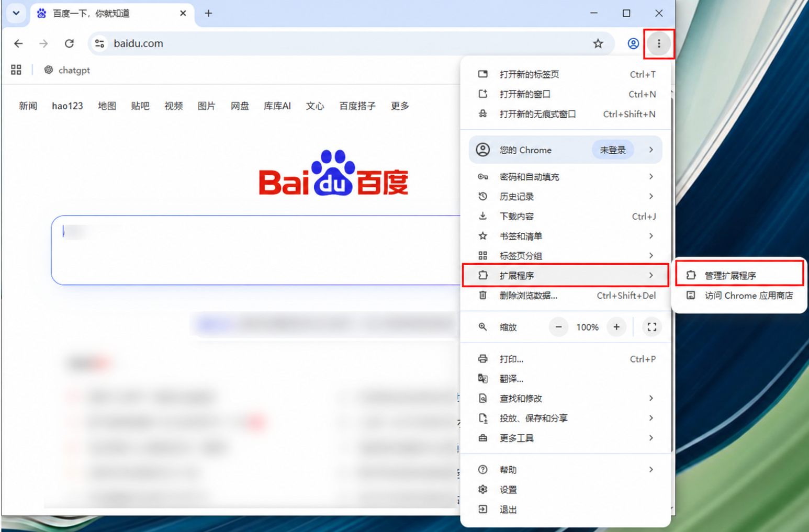This screenshot has height=532, width=809.
Task: Open 设置 from the Chrome menu
Action: pyautogui.click(x=566, y=490)
